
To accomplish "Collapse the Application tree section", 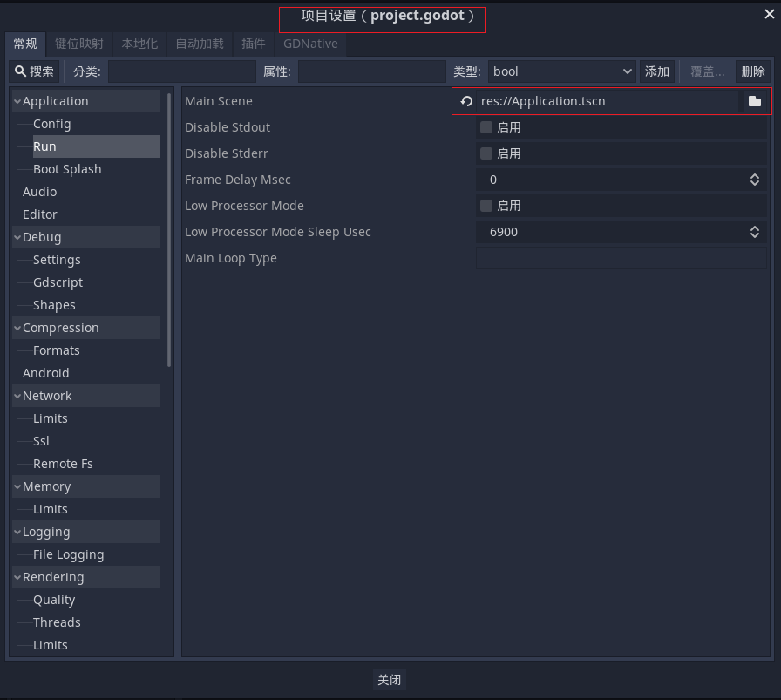I will coord(17,101).
